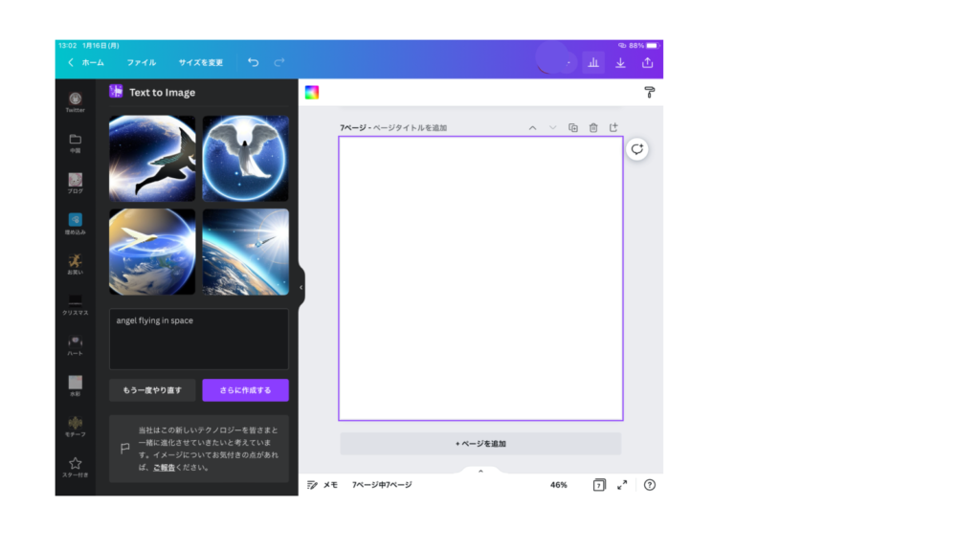Viewport: 980px width, 551px height.
Task: Delete page 7 with the trash icon
Action: click(x=593, y=127)
